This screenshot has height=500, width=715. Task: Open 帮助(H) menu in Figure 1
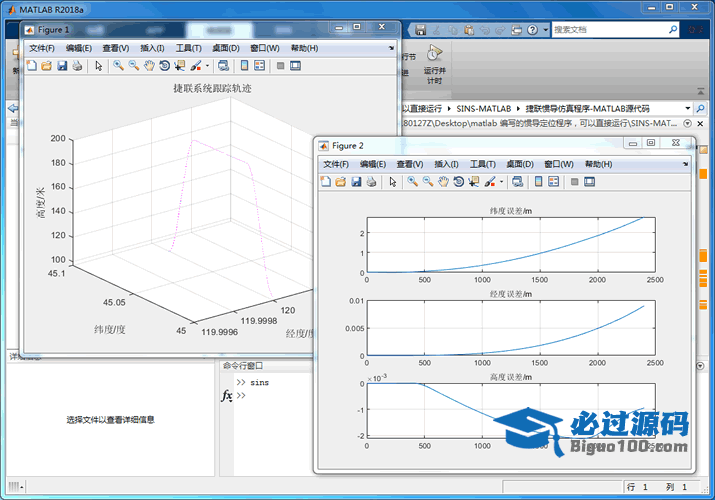coord(304,48)
